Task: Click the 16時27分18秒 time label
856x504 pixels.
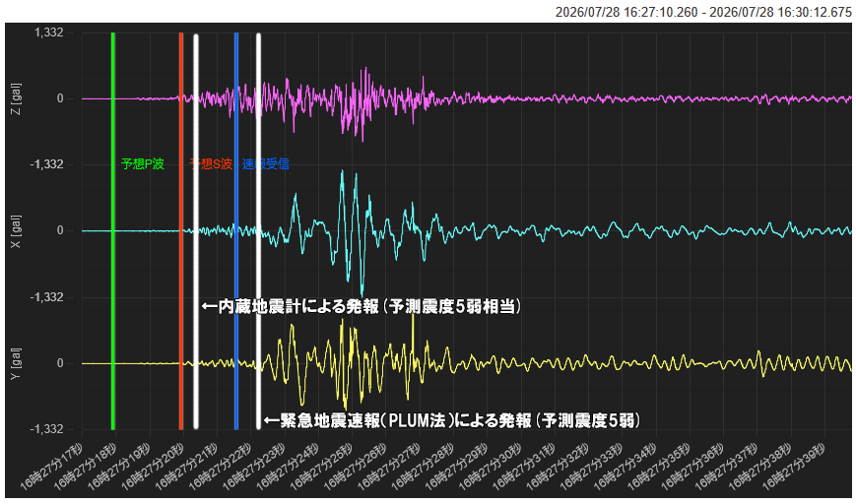Action: 85,466
